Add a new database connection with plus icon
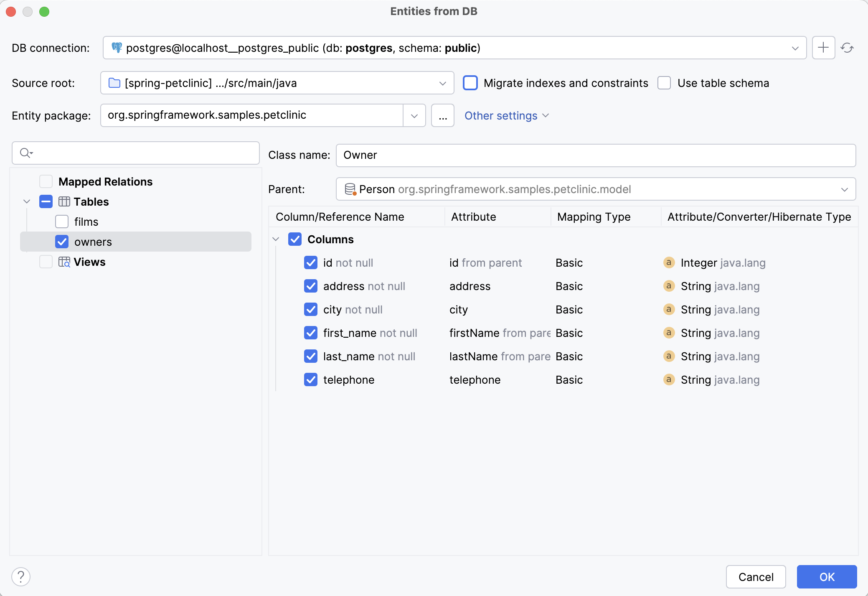 point(823,48)
